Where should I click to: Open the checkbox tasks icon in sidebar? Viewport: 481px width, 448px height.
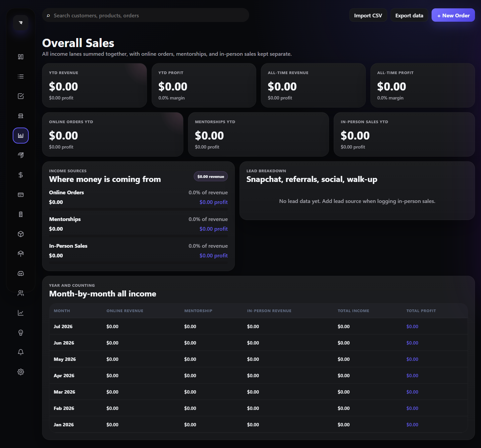(x=21, y=96)
